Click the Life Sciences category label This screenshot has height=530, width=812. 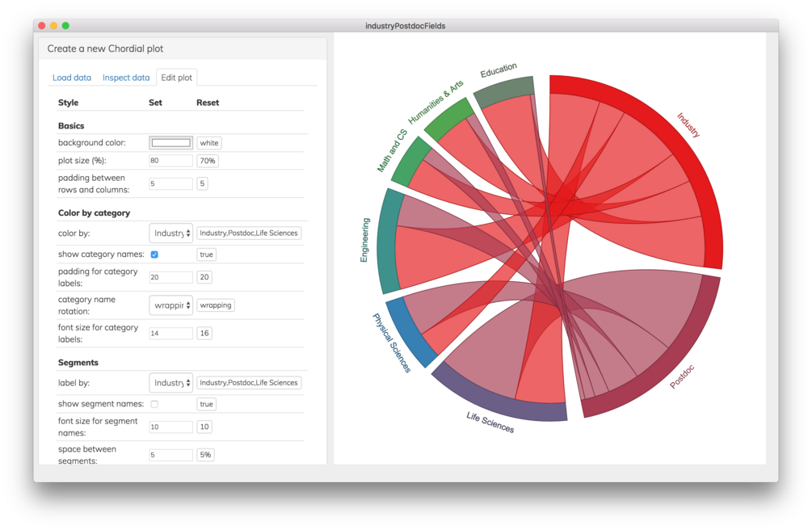[x=490, y=423]
